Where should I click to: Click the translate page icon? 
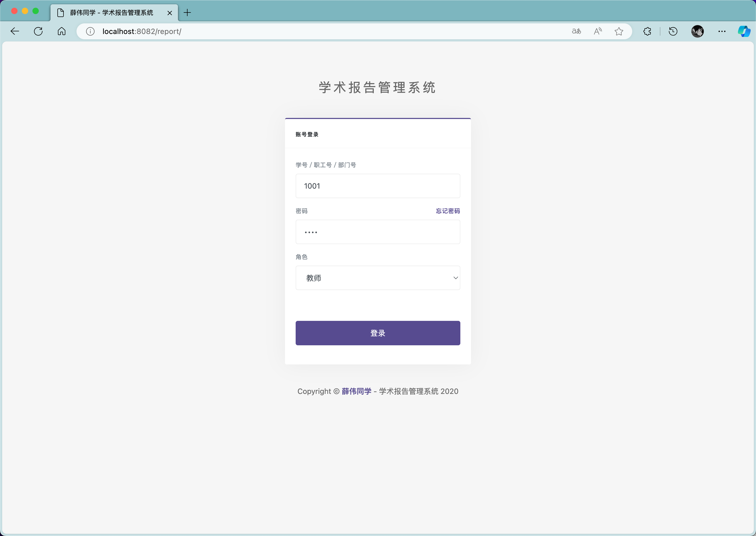[x=576, y=31]
